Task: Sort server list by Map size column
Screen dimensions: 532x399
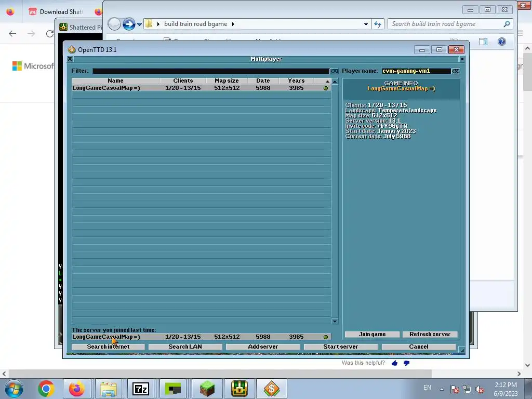Action: [x=227, y=81]
